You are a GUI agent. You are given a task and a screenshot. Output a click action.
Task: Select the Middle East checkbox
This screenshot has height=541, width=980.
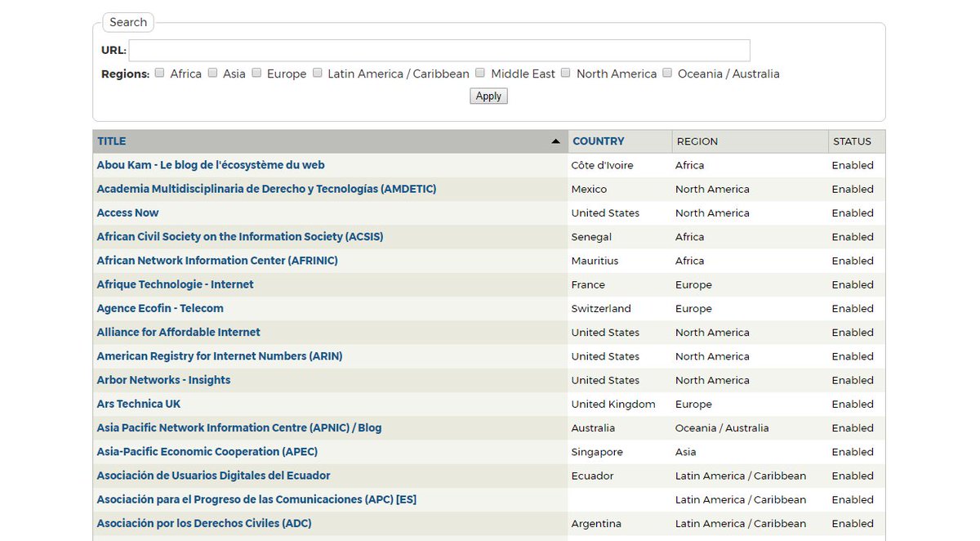click(480, 73)
